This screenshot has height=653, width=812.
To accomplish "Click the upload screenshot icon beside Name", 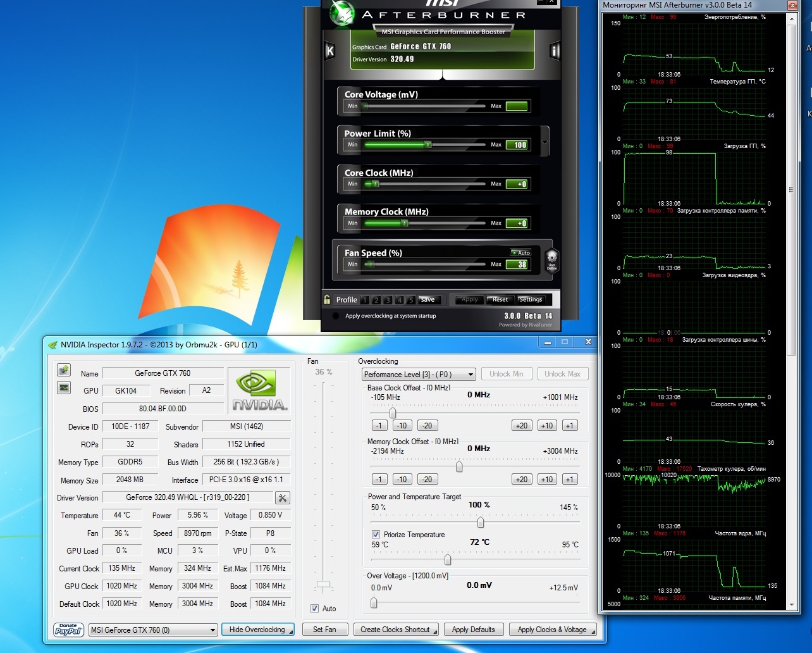I will pyautogui.click(x=64, y=370).
